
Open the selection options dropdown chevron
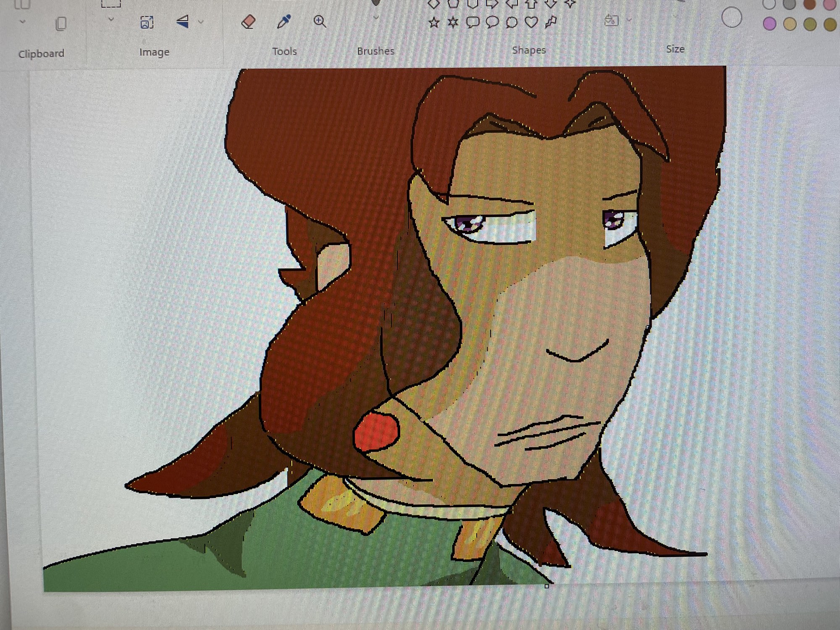pyautogui.click(x=111, y=19)
